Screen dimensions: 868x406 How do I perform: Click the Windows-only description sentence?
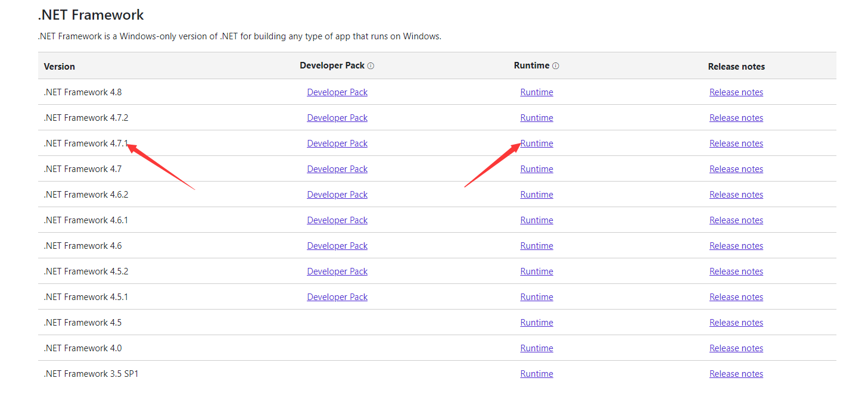click(239, 36)
